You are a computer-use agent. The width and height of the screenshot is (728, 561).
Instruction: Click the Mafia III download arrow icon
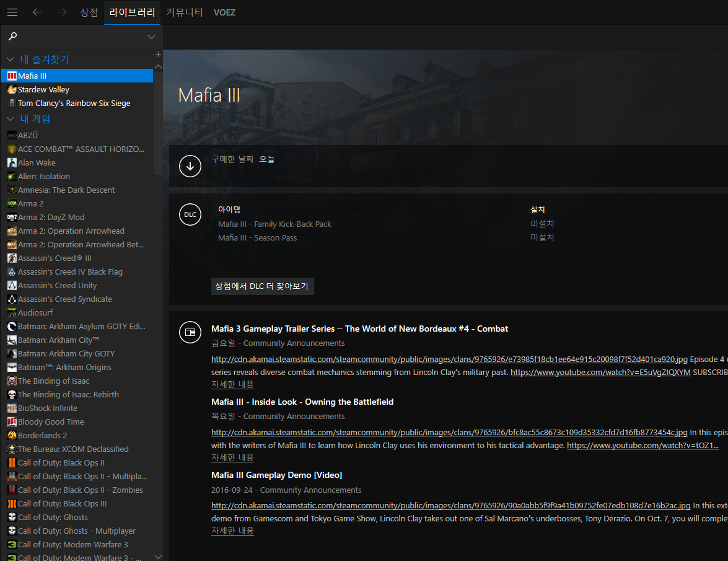190,166
